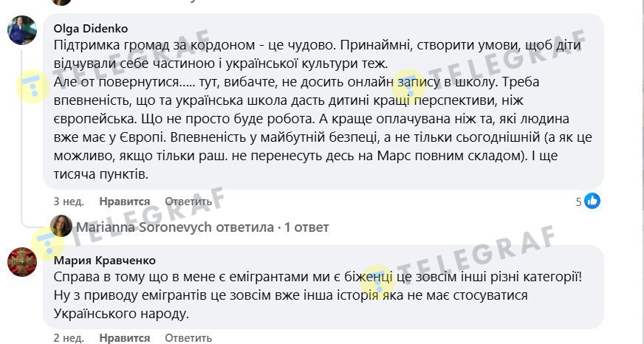The height and width of the screenshot is (344, 644).
Task: Click the blue thumbs-up reaction icon
Action: [592, 201]
